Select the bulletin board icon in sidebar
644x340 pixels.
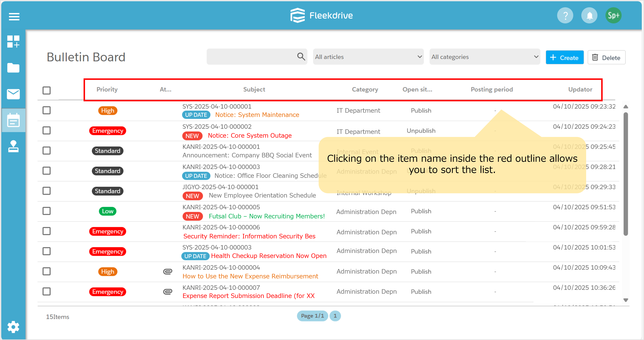click(x=13, y=120)
